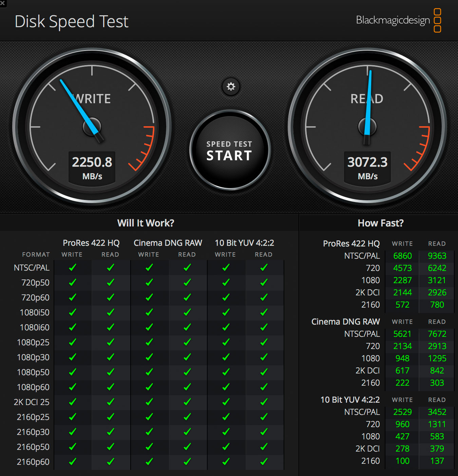Click Cinema DNG RAW heading in How Fast
The height and width of the screenshot is (476, 458).
tap(346, 322)
